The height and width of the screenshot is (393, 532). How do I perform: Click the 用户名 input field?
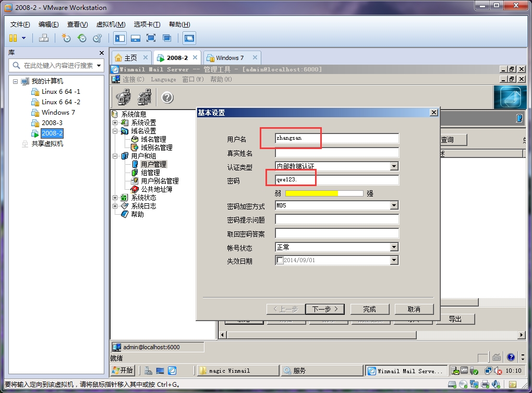[337, 138]
